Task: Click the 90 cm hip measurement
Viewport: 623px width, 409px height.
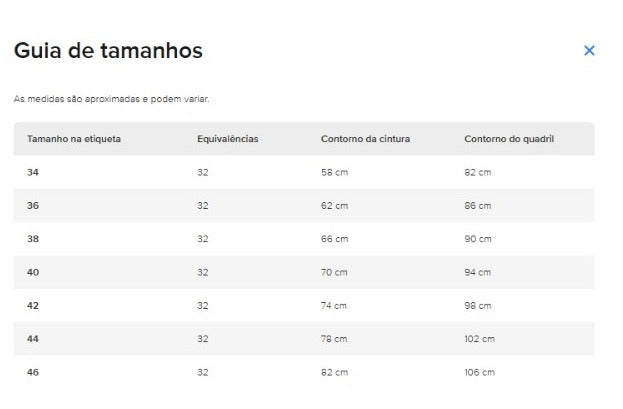Action: [x=478, y=239]
